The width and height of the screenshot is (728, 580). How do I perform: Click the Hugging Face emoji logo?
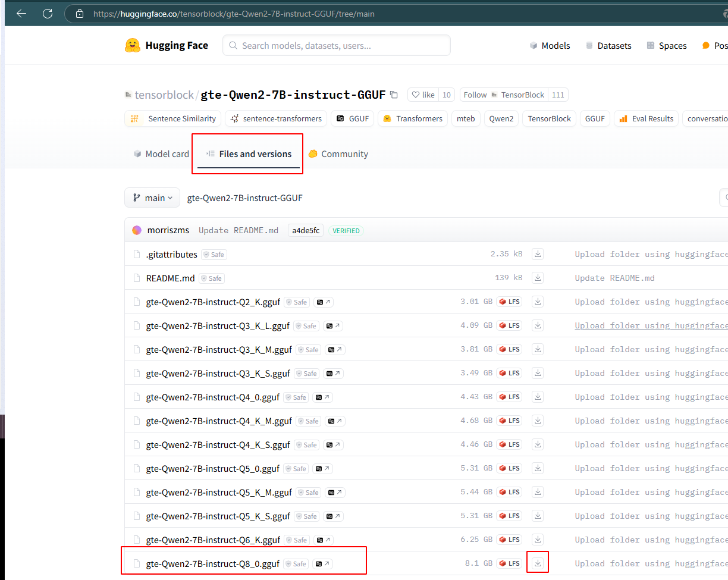pos(132,45)
